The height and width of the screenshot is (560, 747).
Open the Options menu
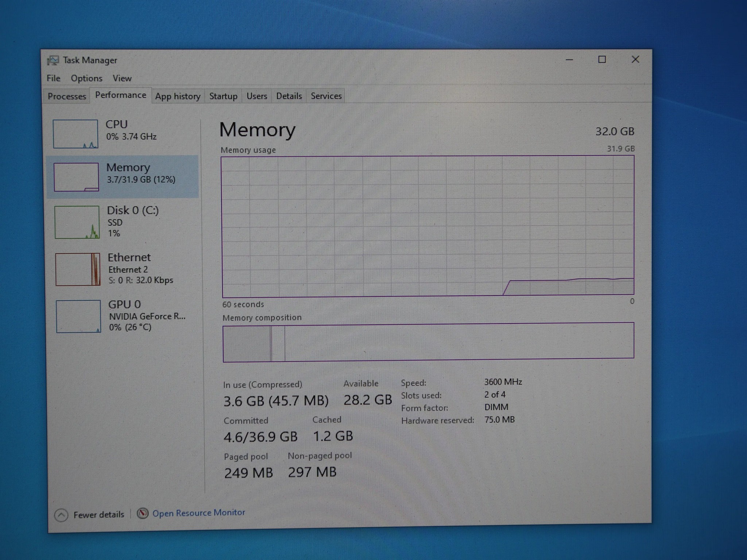click(x=86, y=78)
